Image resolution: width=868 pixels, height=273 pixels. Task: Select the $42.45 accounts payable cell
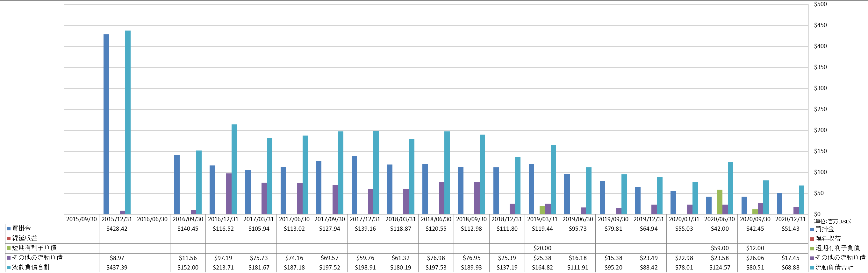tap(755, 229)
